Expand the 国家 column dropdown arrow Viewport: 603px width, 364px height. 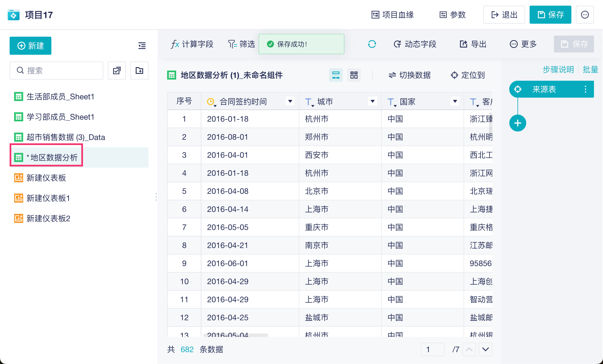455,101
